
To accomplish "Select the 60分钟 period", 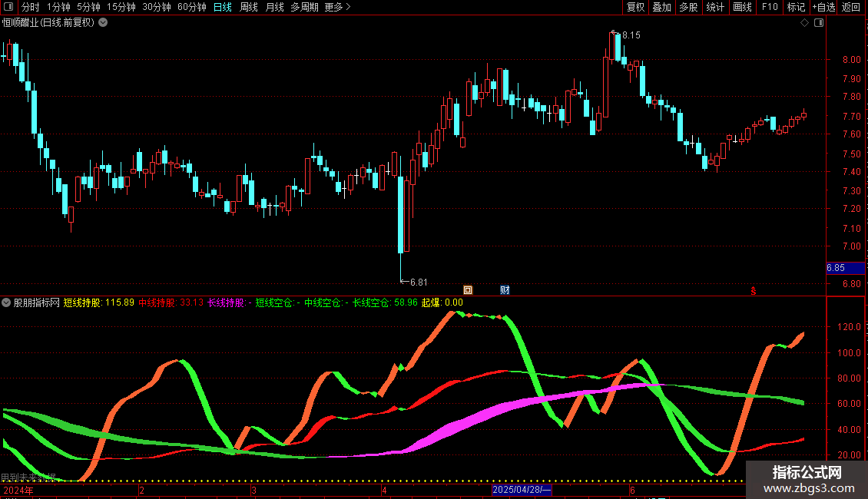I will coord(192,7).
